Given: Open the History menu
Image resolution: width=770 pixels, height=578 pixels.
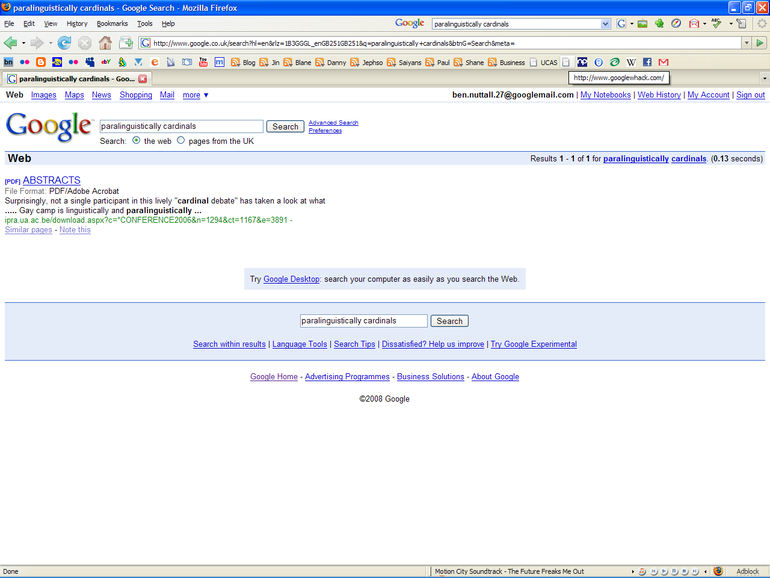Looking at the screenshot, I should pyautogui.click(x=77, y=24).
